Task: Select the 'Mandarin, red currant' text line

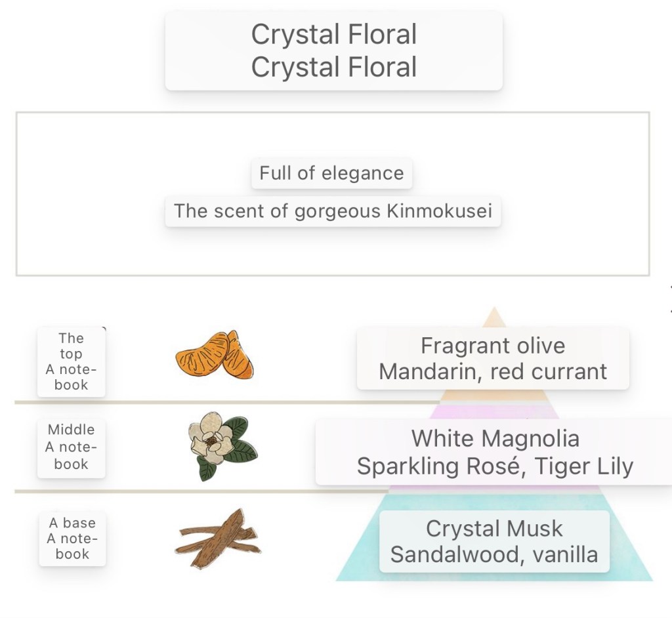Action: [493, 371]
